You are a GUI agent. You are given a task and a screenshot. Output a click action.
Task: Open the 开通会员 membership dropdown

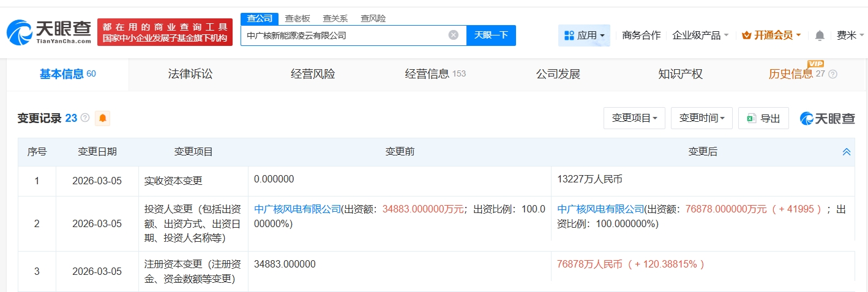pyautogui.click(x=771, y=36)
